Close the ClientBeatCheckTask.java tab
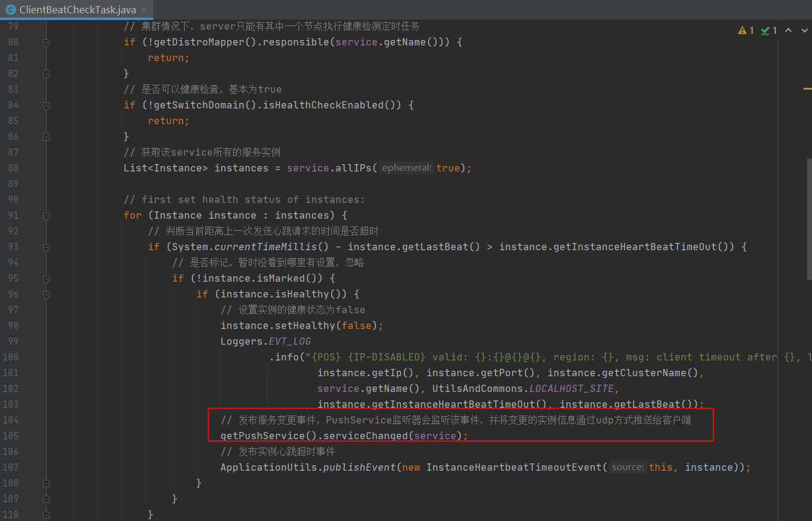This screenshot has height=521, width=812. [144, 10]
